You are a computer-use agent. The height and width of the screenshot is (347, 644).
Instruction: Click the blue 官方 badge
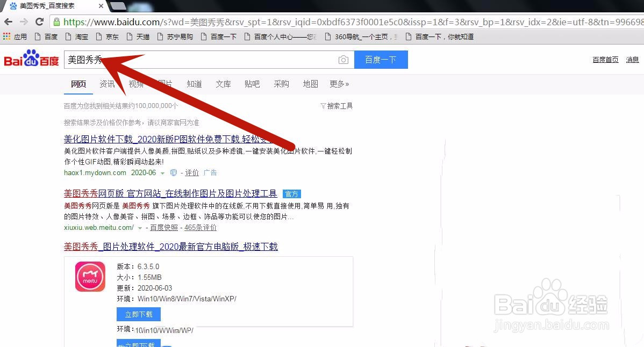coord(291,193)
